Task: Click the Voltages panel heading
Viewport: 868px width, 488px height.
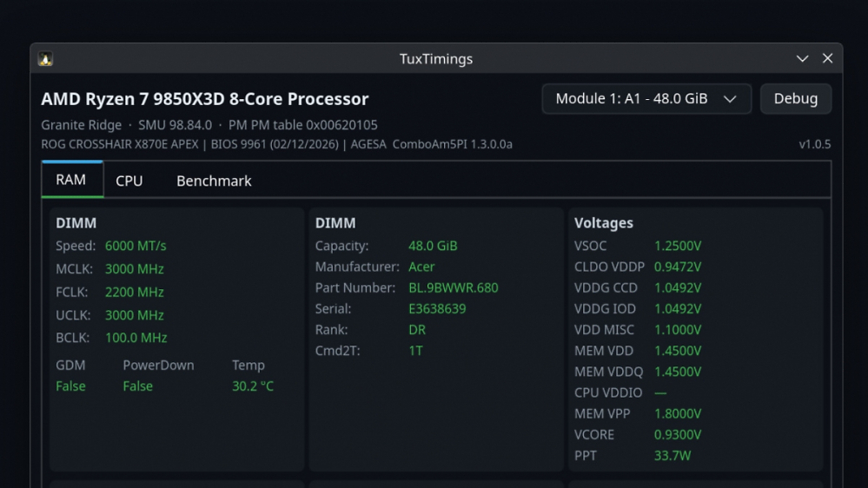Action: point(603,223)
